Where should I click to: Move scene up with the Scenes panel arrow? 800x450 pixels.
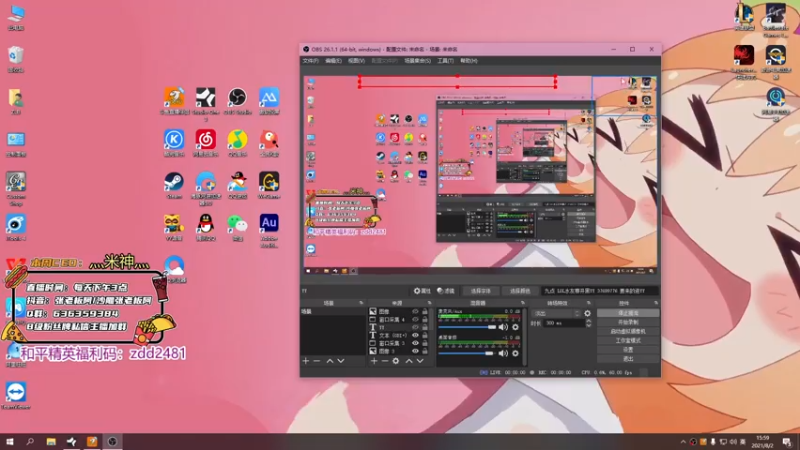[330, 361]
